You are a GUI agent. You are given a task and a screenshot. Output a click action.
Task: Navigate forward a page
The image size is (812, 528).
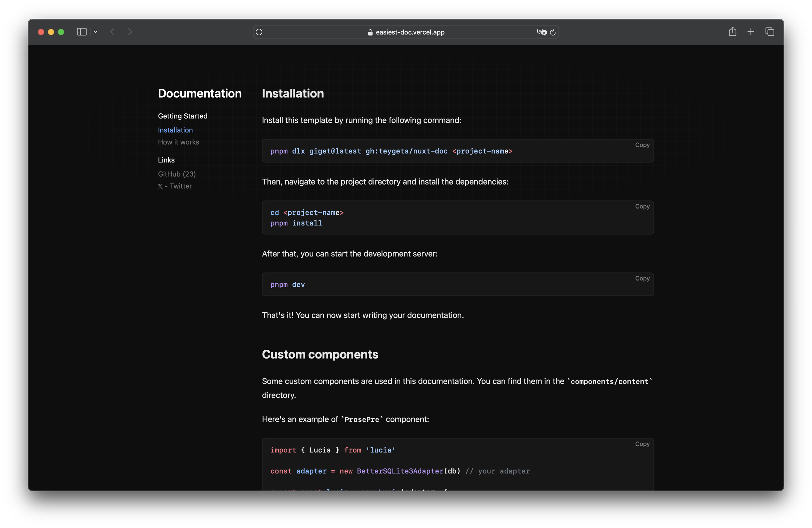[130, 32]
